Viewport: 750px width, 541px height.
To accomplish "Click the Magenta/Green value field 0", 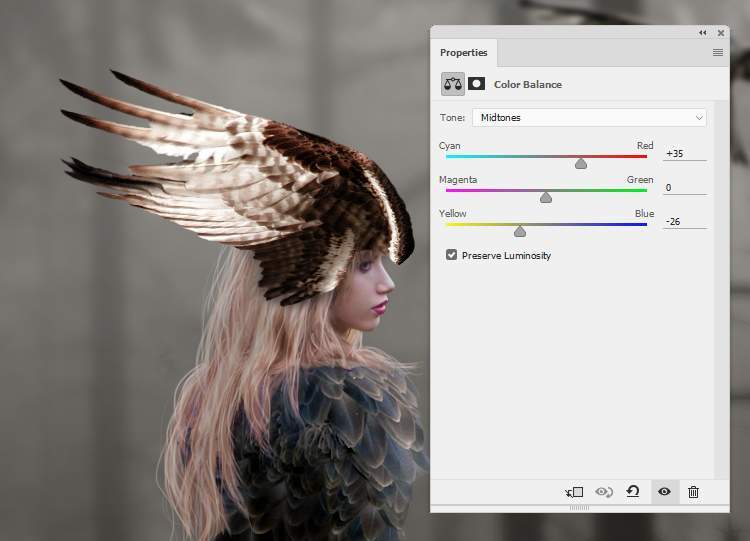I will (684, 188).
